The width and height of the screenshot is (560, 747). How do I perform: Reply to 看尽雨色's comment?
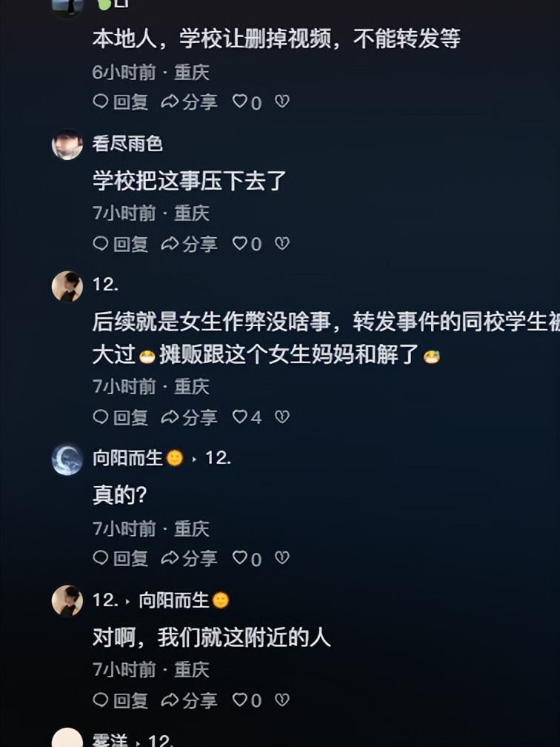point(120,244)
